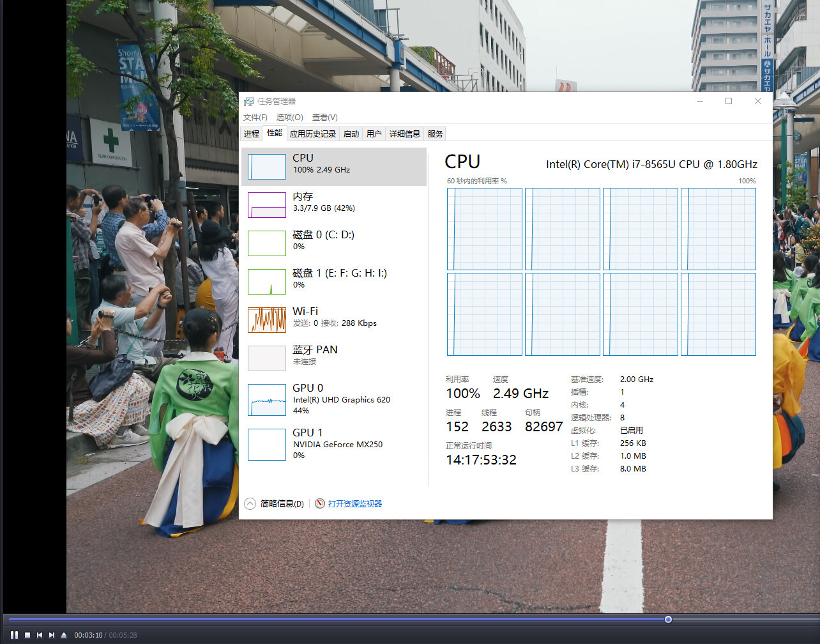Skip to the next track in the player
This screenshot has height=644, width=820.
coord(52,635)
